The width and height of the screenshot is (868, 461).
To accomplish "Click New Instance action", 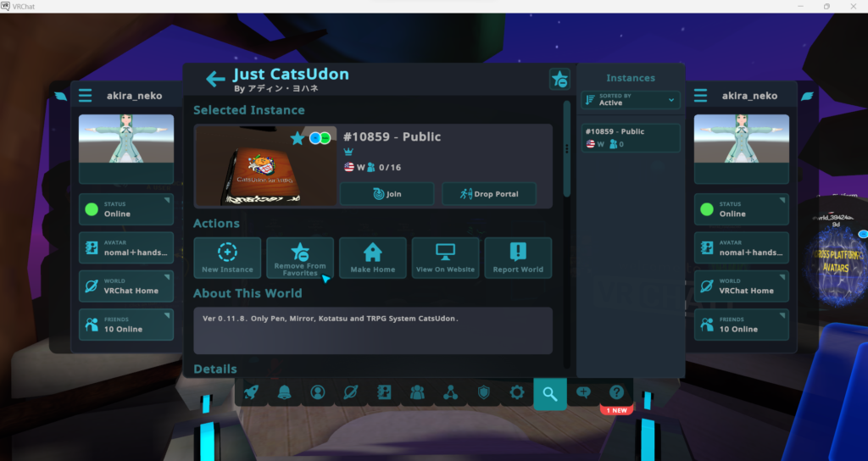I will (x=227, y=258).
